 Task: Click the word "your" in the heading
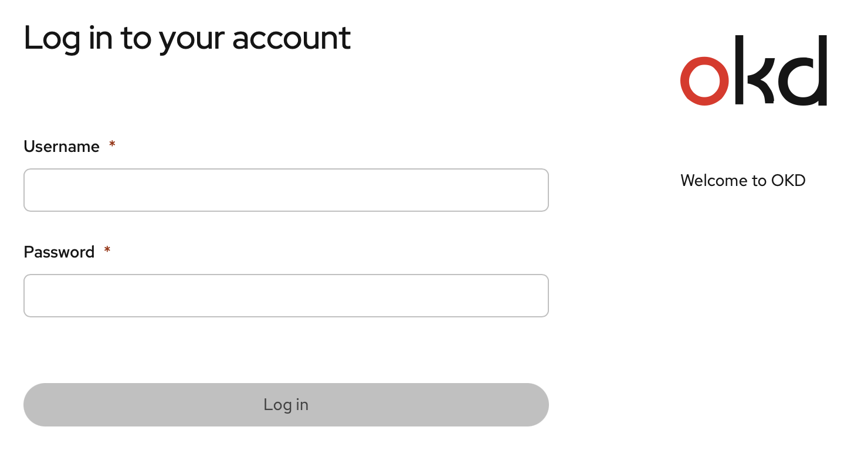pyautogui.click(x=192, y=40)
